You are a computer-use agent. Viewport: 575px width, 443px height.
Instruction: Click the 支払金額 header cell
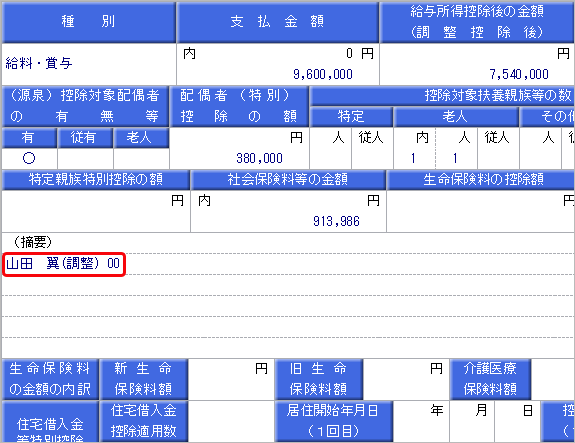tap(278, 22)
